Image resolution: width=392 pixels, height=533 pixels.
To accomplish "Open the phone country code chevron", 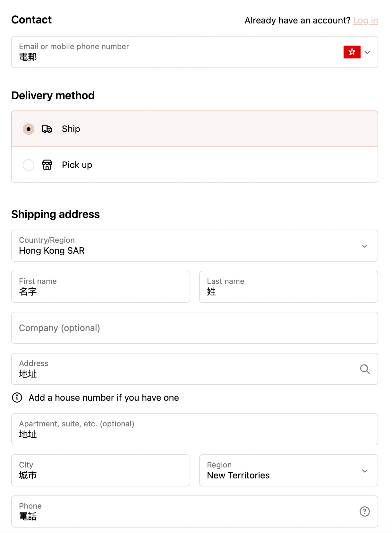I will (368, 52).
